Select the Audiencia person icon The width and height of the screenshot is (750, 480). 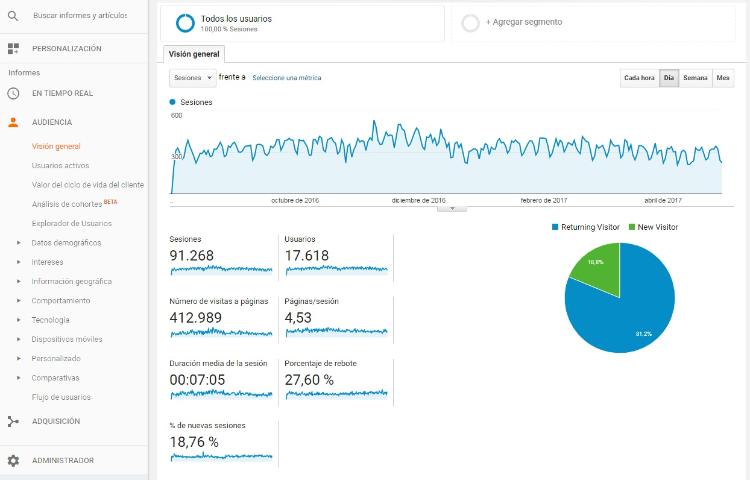coord(13,122)
